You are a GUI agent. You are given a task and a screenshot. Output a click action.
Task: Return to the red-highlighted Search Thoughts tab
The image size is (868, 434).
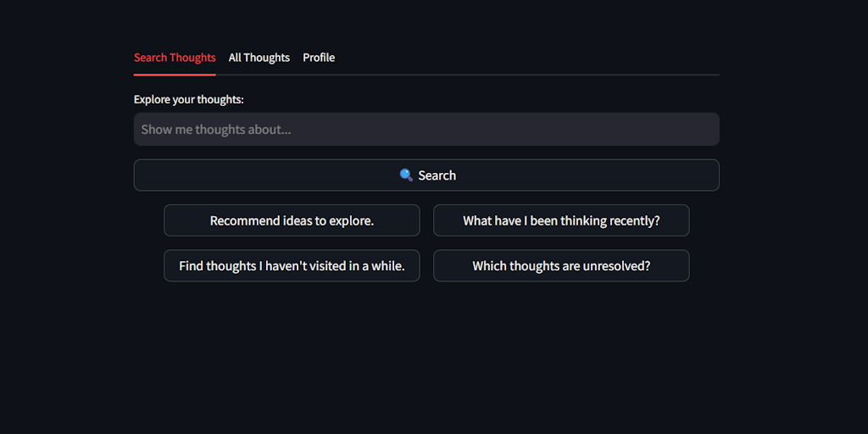point(175,58)
